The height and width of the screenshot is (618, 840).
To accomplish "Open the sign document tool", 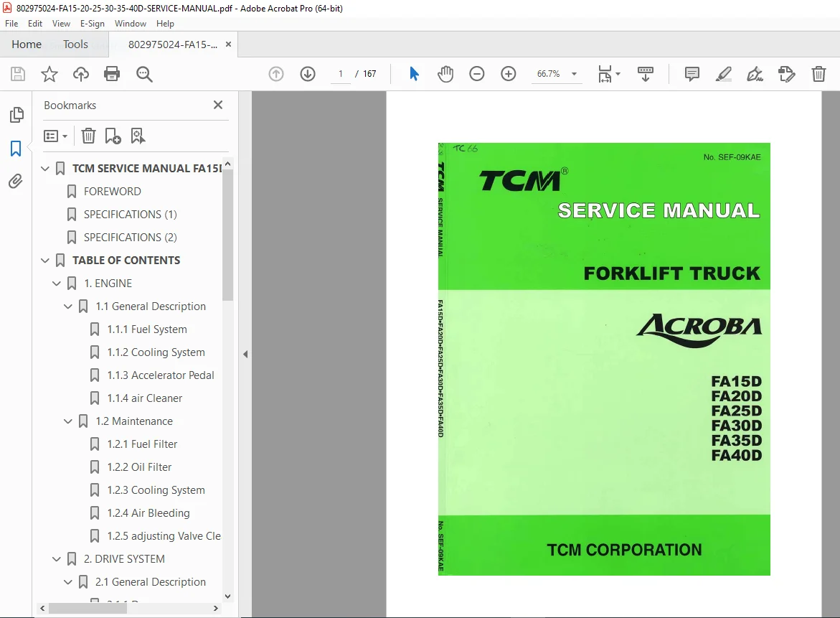I will (755, 73).
